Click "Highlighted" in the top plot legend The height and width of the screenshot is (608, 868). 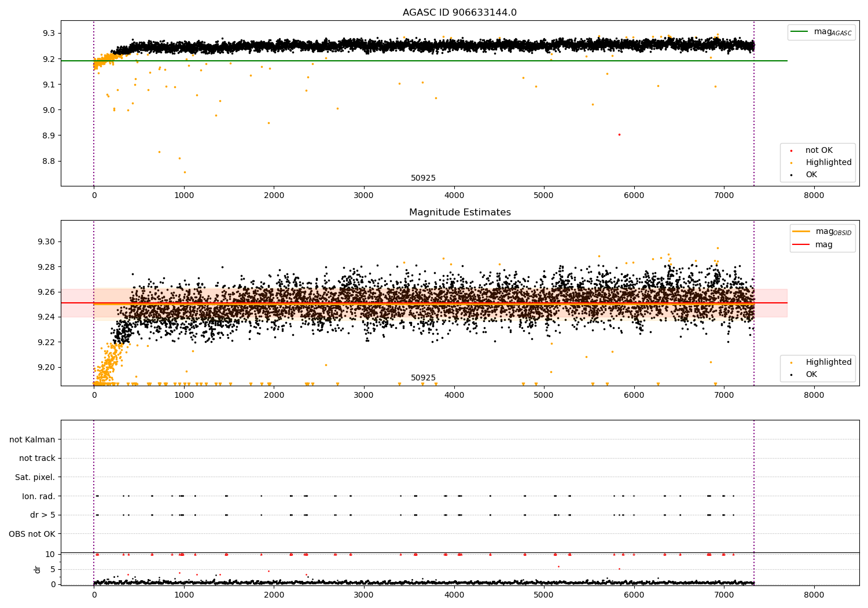tap(829, 163)
